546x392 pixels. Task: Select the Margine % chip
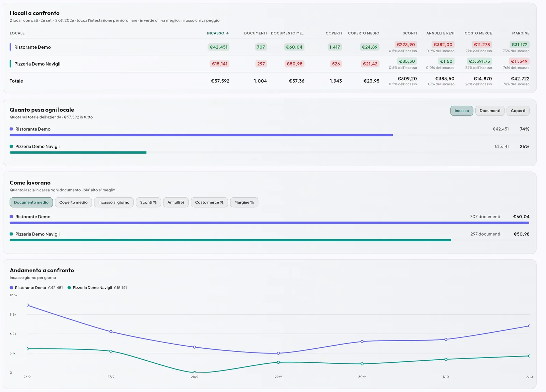[244, 202]
